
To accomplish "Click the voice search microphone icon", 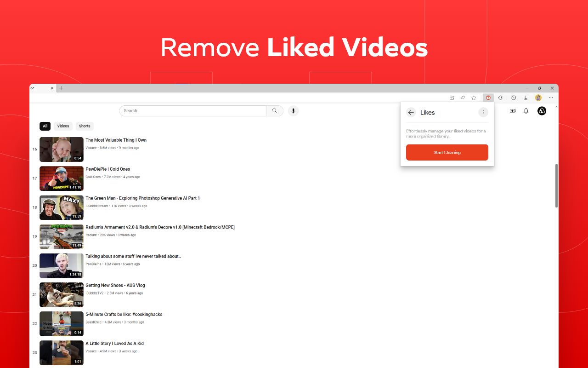I will click(x=293, y=111).
